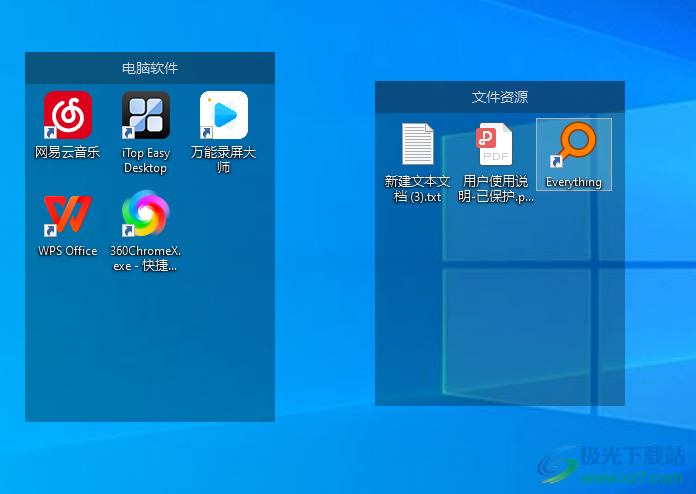696x494 pixels.
Task: Click the 360ChromeX.exe shortcut icon
Action: point(146,213)
